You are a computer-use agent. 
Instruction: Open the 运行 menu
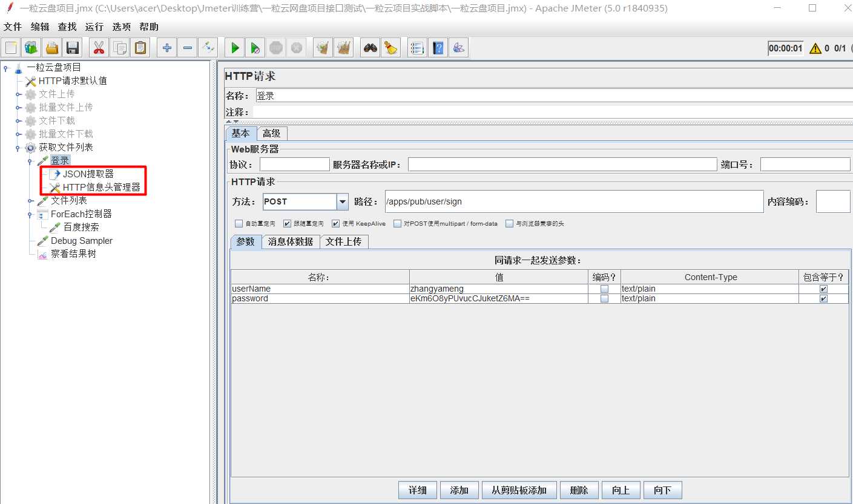[x=94, y=27]
